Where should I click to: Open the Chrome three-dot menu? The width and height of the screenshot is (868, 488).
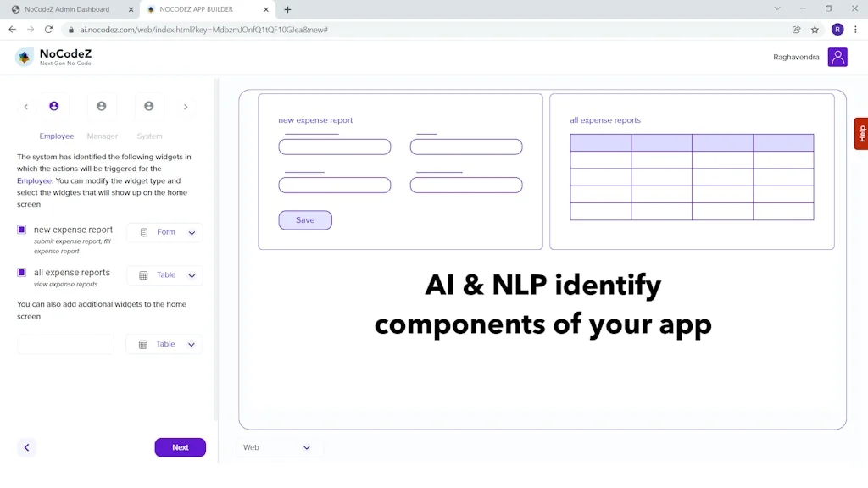[856, 30]
